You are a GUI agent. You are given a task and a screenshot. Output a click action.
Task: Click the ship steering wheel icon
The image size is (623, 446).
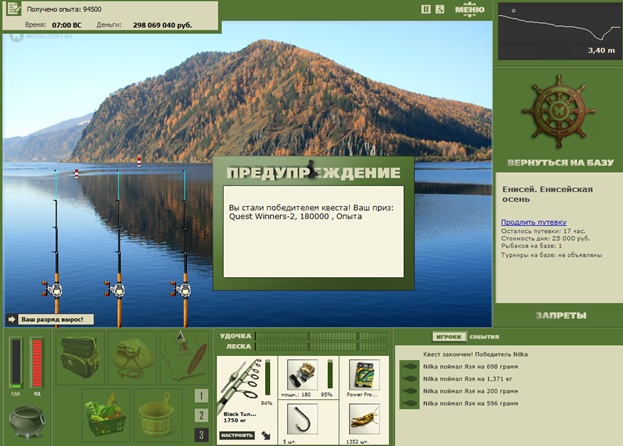tap(558, 112)
